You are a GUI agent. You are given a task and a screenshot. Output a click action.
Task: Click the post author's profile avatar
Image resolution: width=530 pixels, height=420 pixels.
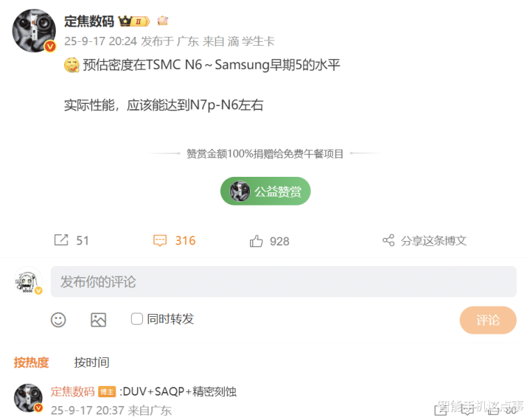(x=34, y=31)
